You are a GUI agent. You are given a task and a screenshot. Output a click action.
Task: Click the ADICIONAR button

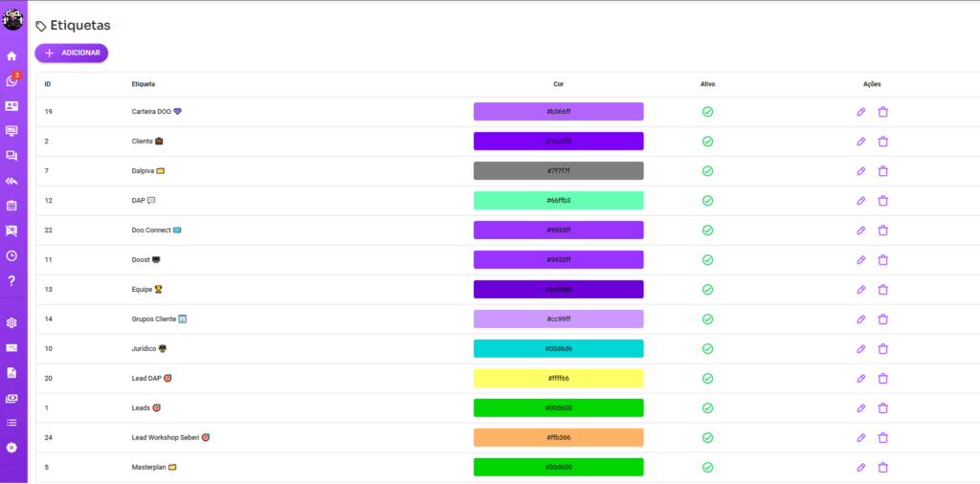tap(72, 54)
